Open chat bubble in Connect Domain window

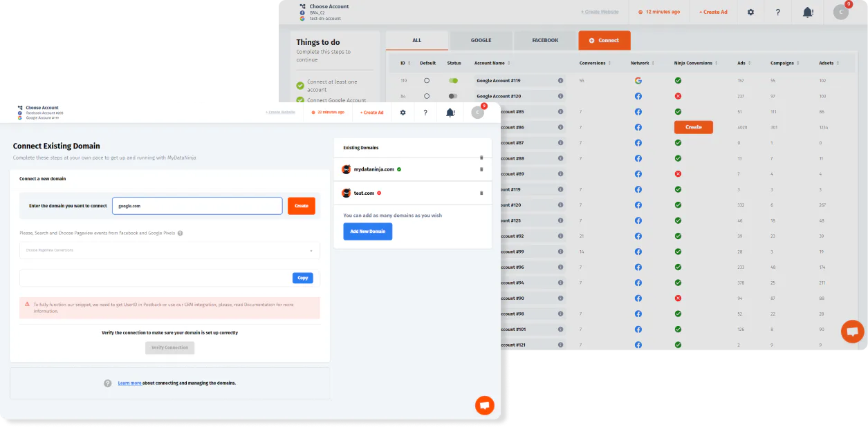(x=485, y=406)
